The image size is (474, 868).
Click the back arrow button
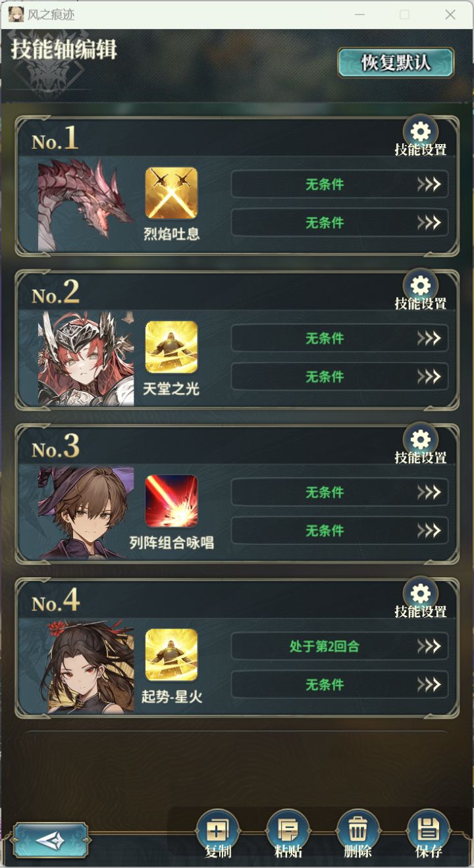click(51, 840)
